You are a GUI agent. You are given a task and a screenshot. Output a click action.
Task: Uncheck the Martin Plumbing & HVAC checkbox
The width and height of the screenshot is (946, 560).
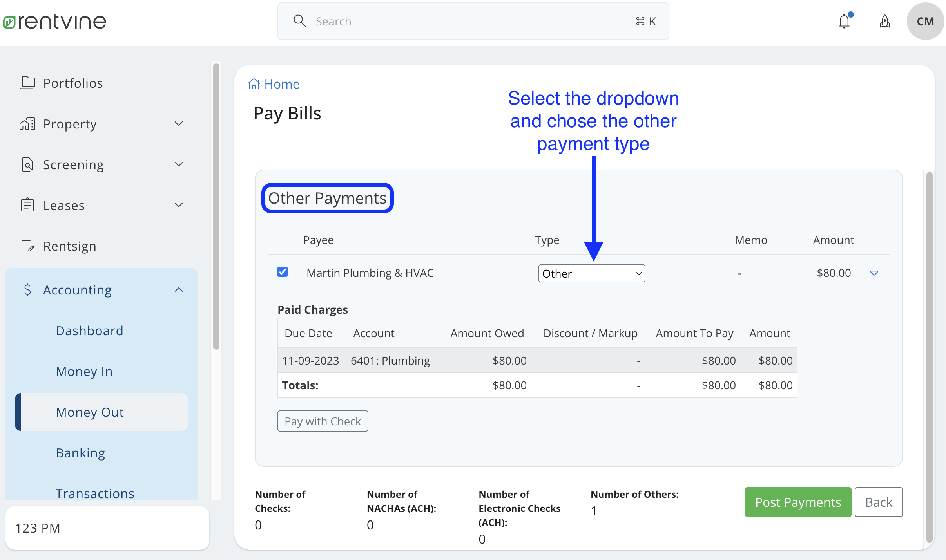tap(282, 272)
